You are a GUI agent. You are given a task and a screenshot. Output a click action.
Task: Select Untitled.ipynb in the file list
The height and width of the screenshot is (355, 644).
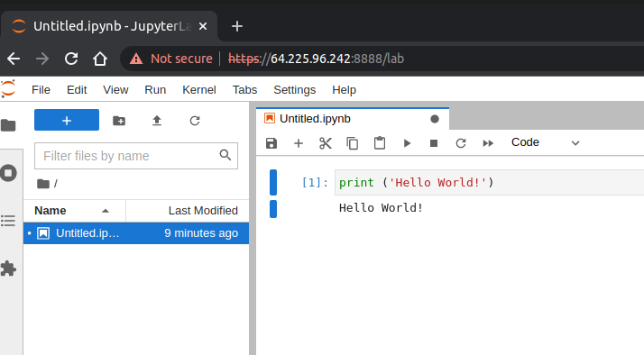click(136, 233)
